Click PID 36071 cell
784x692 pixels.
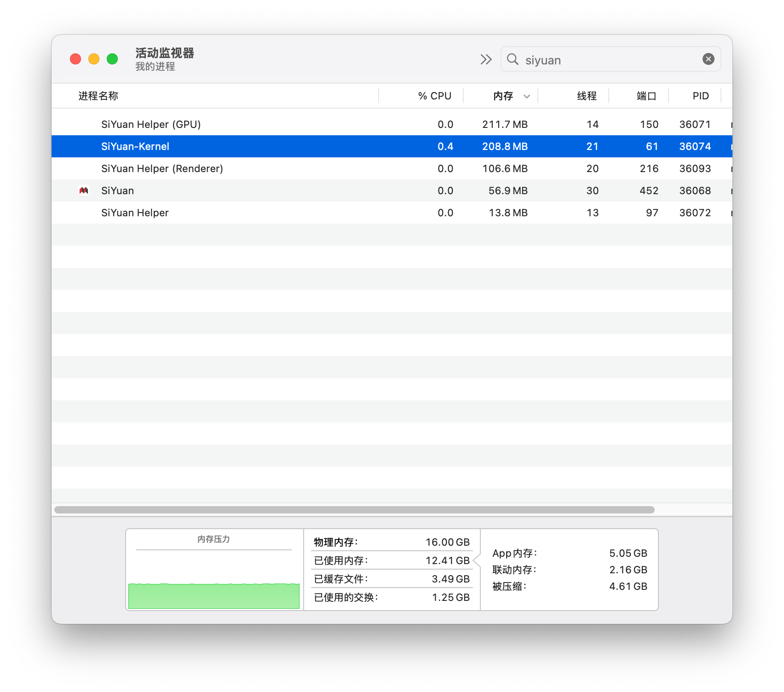(x=695, y=124)
